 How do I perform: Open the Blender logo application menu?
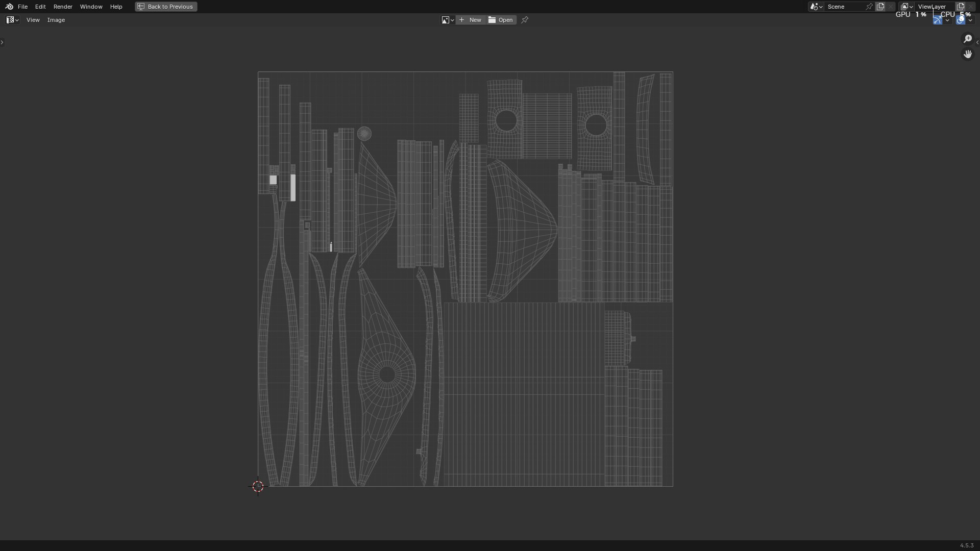[x=9, y=7]
